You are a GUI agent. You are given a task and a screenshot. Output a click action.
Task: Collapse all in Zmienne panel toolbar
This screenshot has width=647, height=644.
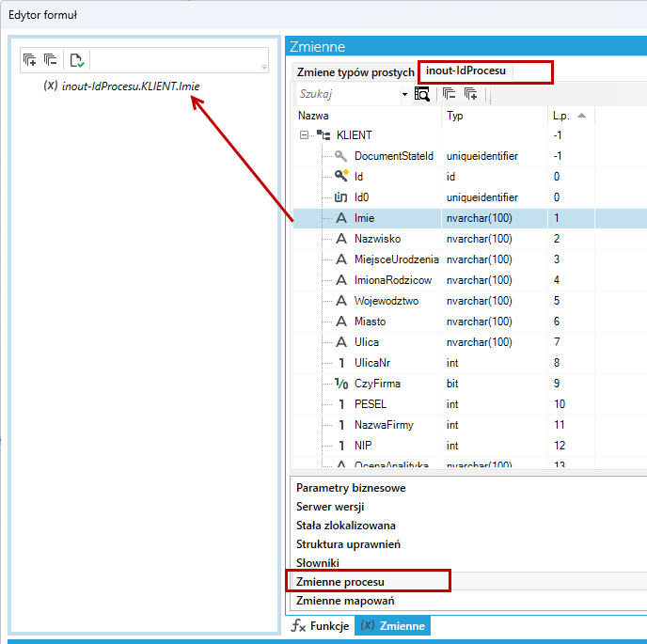(449, 94)
